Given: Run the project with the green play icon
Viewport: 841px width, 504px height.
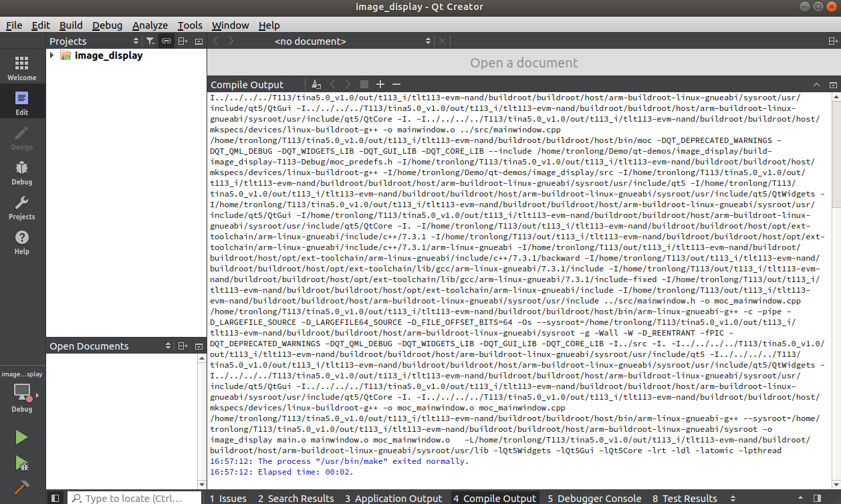Looking at the screenshot, I should click(21, 436).
